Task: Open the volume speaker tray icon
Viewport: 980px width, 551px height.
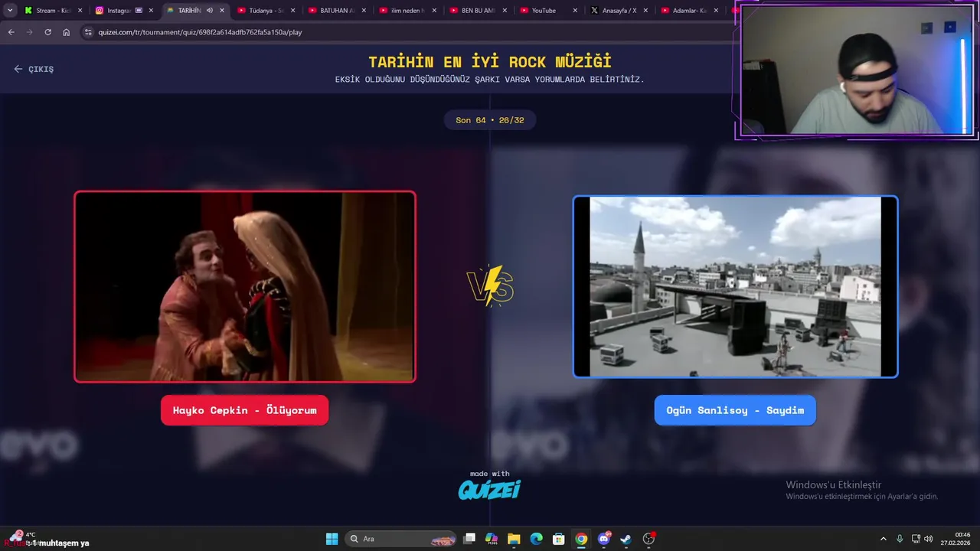Action: (929, 539)
